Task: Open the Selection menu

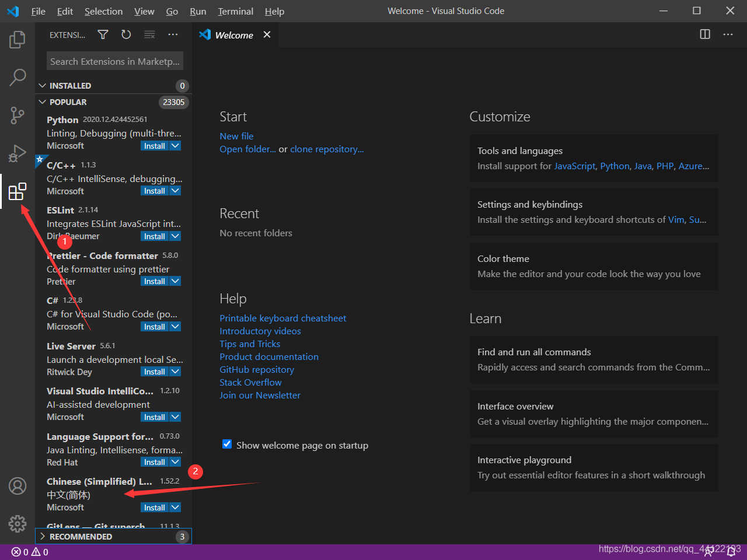Action: click(x=103, y=11)
